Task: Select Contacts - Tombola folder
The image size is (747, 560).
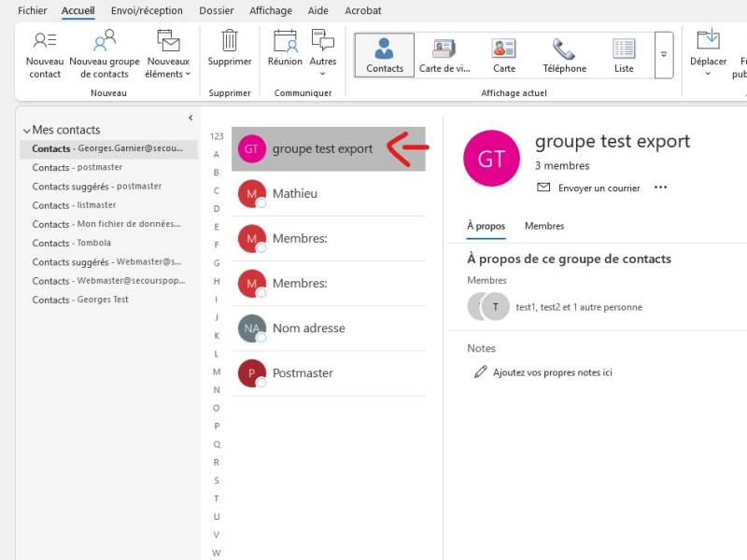Action: 108,243
